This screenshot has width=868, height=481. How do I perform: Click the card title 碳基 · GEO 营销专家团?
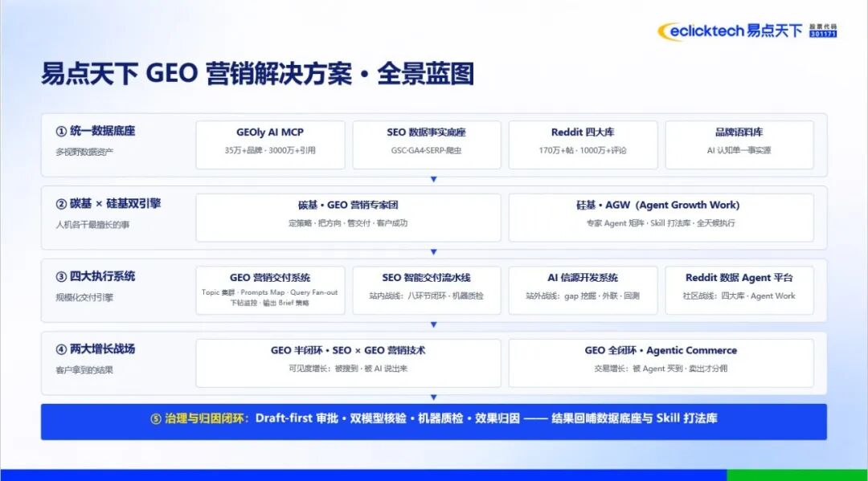(x=348, y=205)
